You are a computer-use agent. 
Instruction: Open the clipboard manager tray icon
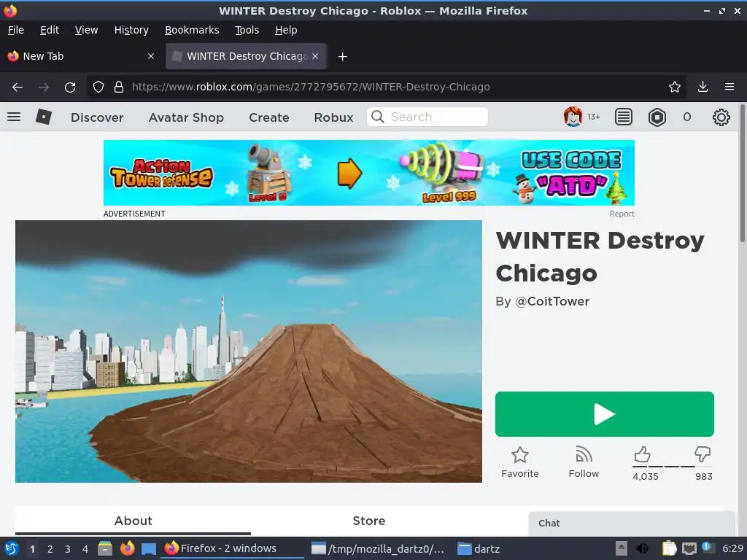click(x=668, y=548)
